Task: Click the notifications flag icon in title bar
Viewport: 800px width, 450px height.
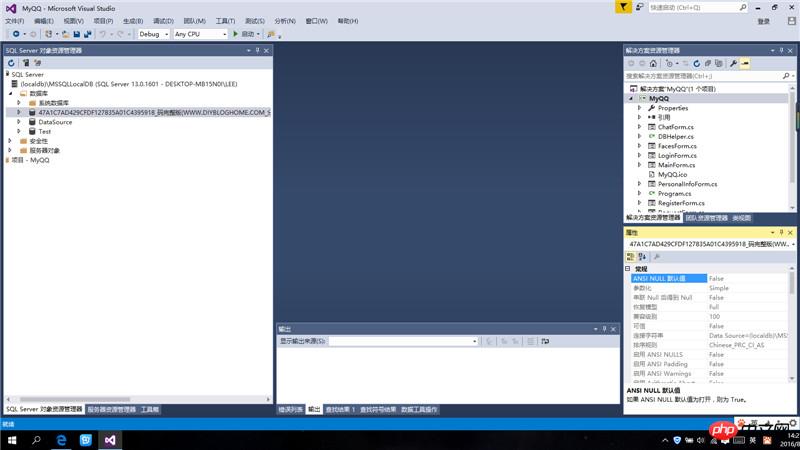Action: [623, 7]
